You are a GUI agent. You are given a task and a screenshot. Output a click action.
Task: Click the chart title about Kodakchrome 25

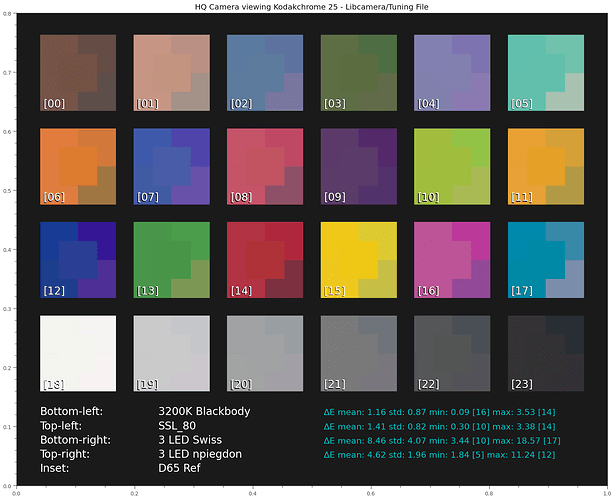(x=307, y=7)
